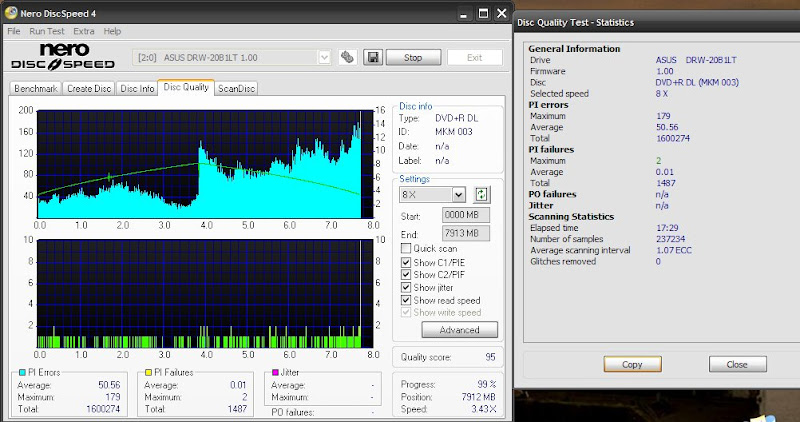800x422 pixels.
Task: Click the save floppy disk icon
Action: pyautogui.click(x=373, y=57)
